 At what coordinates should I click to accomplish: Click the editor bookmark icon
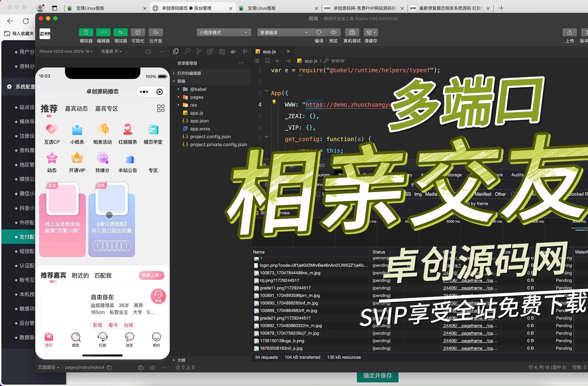pyautogui.click(x=267, y=61)
